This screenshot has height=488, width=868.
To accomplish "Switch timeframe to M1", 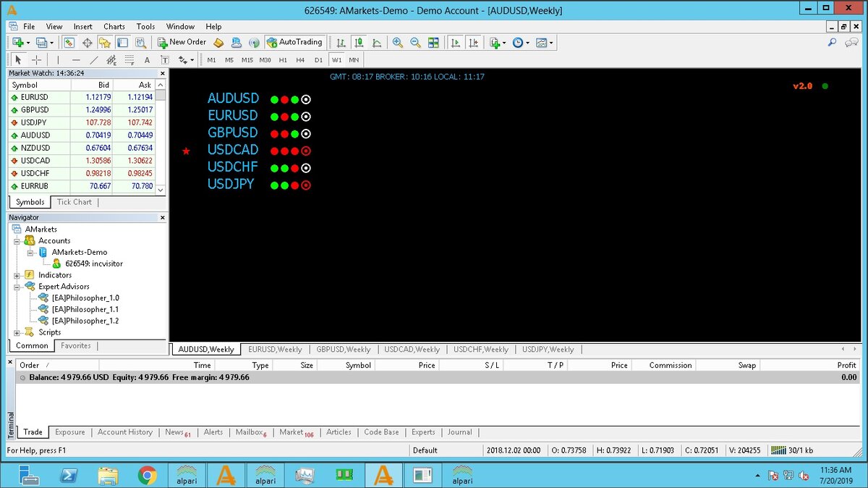I will (x=211, y=60).
